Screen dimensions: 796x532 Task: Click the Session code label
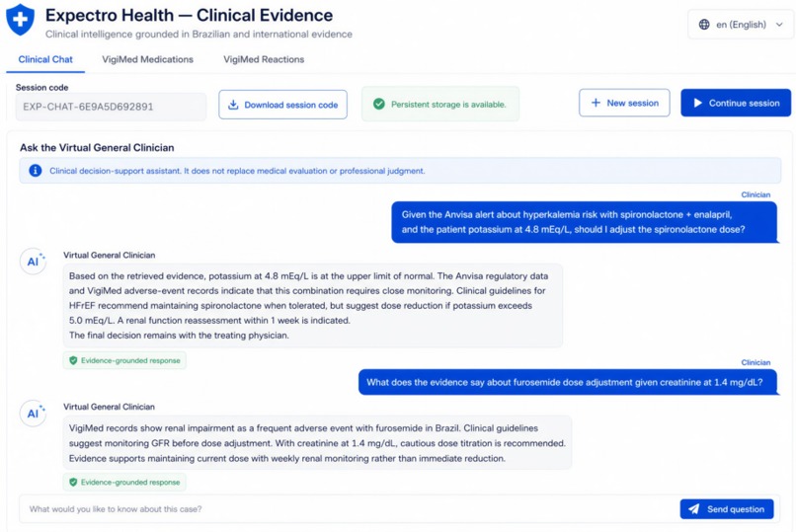click(41, 87)
